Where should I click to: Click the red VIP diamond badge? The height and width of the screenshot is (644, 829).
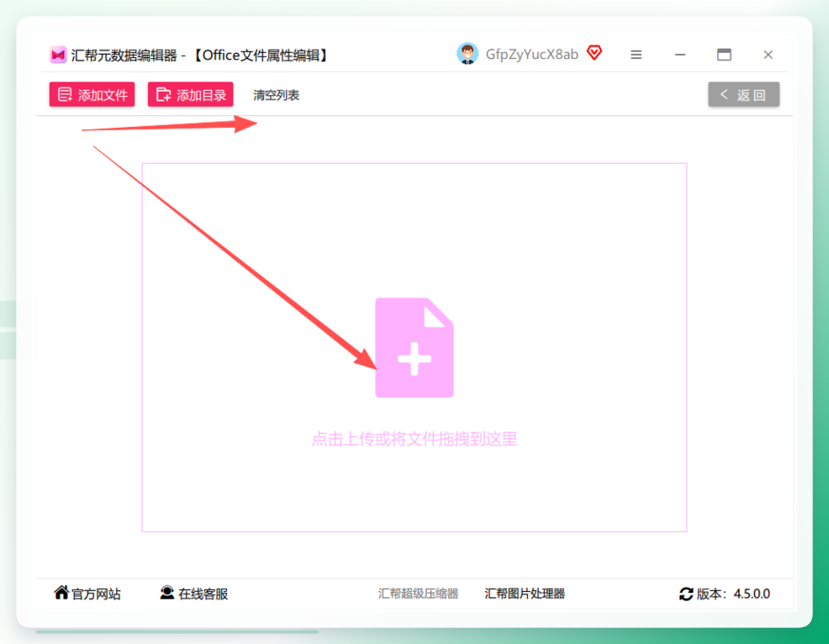click(594, 53)
